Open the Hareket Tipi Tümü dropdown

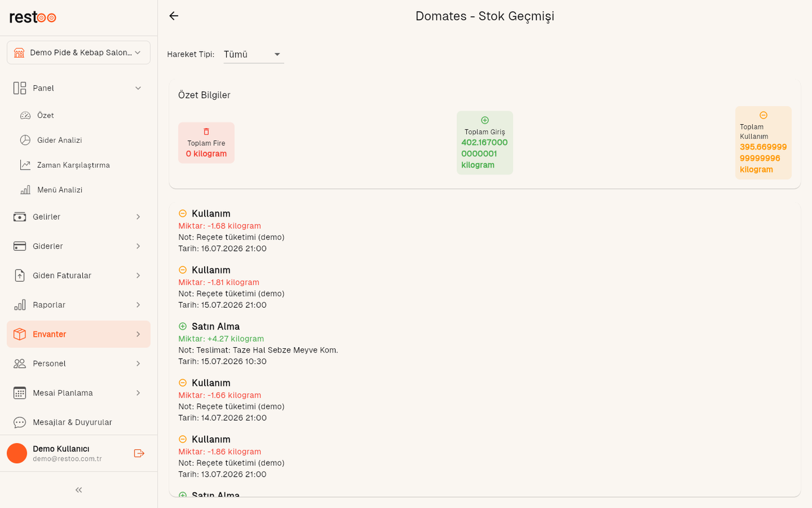(253, 55)
